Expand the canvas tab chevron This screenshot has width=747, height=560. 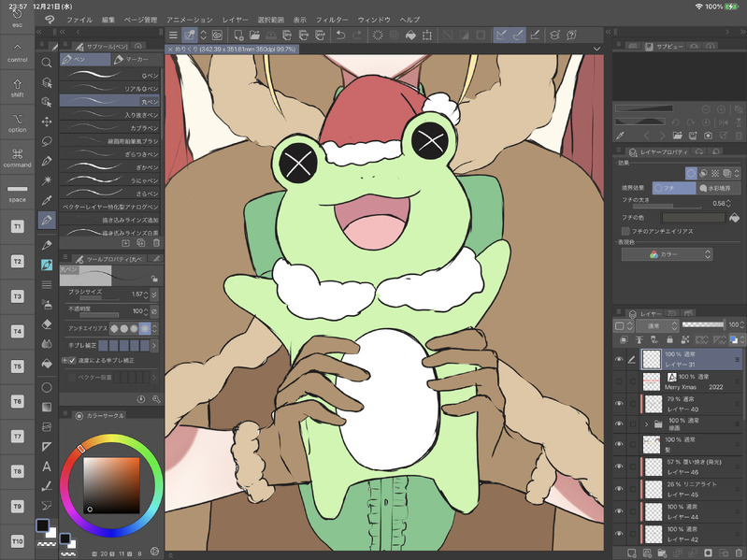[596, 49]
